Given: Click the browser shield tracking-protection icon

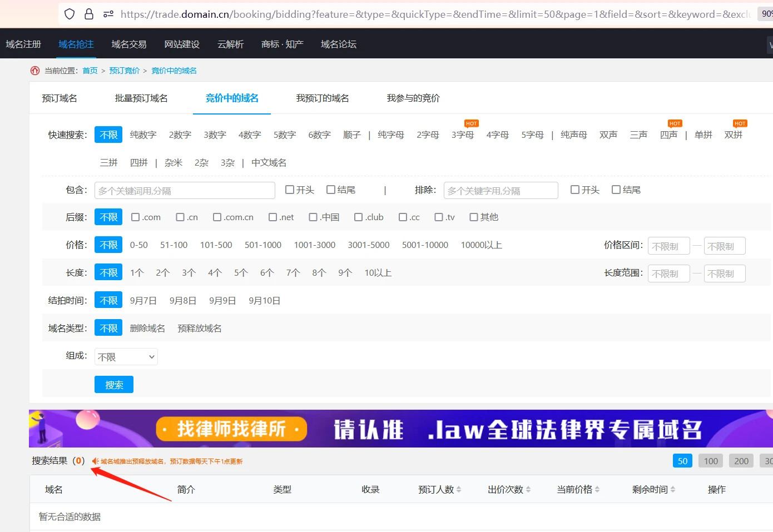Looking at the screenshot, I should click(x=70, y=14).
